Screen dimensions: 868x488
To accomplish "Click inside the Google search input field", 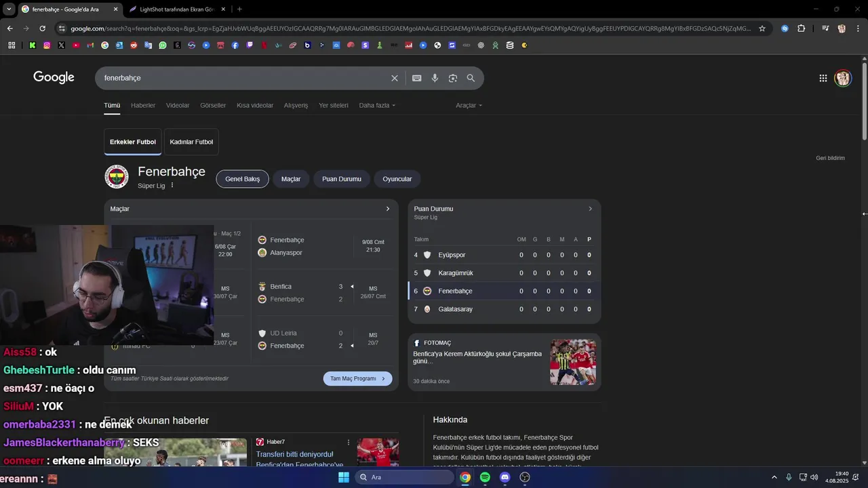I will coord(244,78).
